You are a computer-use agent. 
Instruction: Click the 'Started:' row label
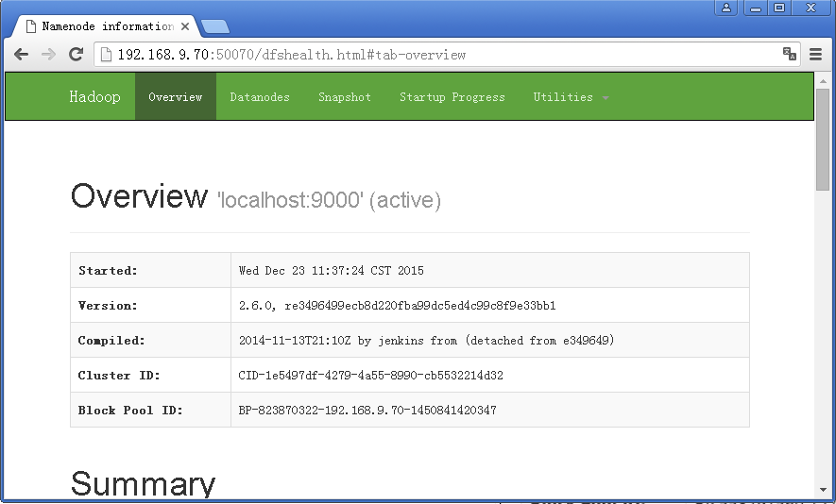[x=108, y=271]
